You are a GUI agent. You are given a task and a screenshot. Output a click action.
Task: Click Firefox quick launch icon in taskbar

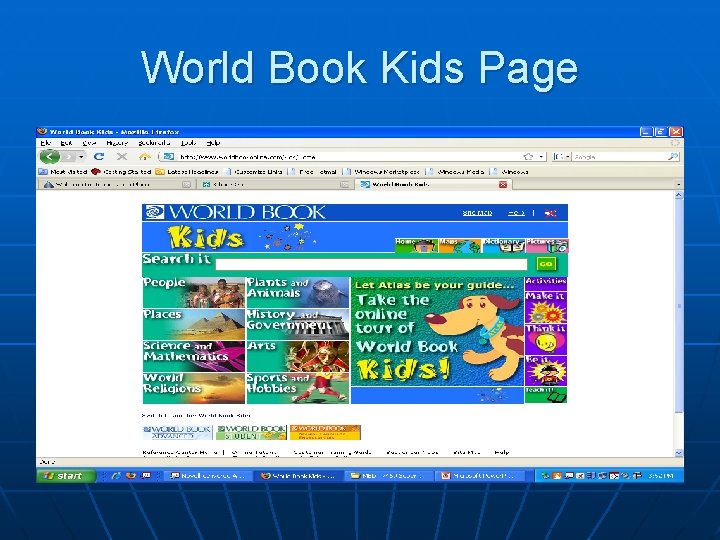(x=131, y=476)
